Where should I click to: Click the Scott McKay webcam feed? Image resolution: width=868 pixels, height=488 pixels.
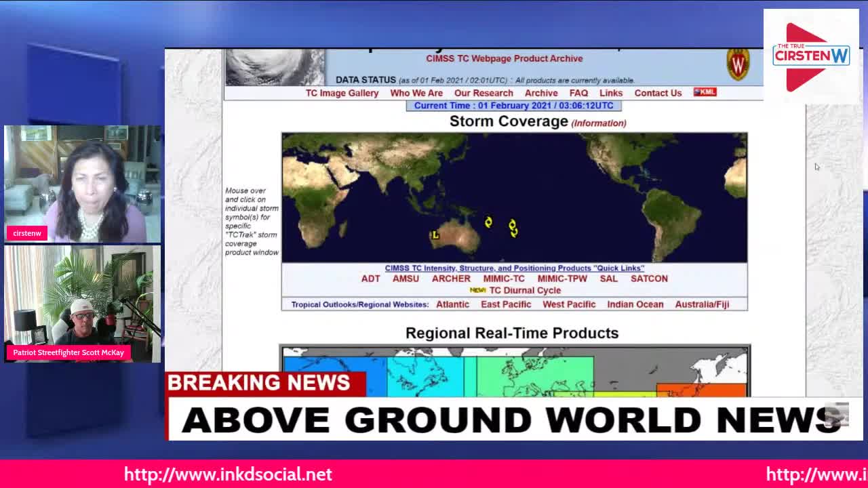(83, 304)
